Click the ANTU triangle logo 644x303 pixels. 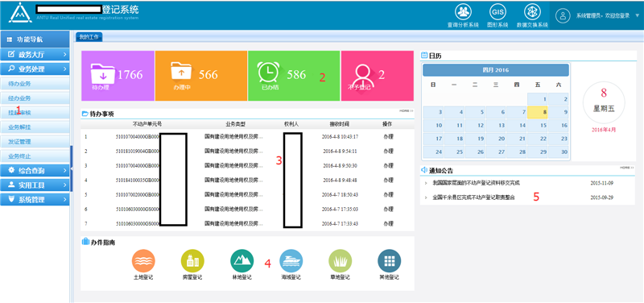click(20, 13)
